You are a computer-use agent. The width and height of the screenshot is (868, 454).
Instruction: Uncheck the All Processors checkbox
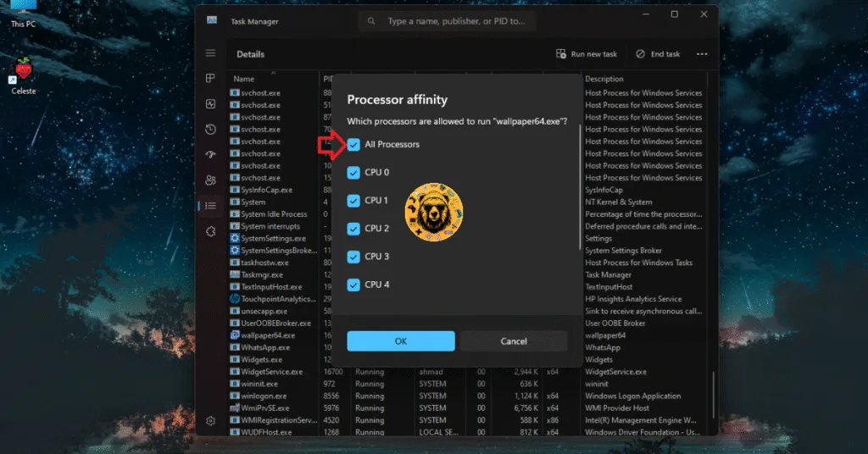353,144
